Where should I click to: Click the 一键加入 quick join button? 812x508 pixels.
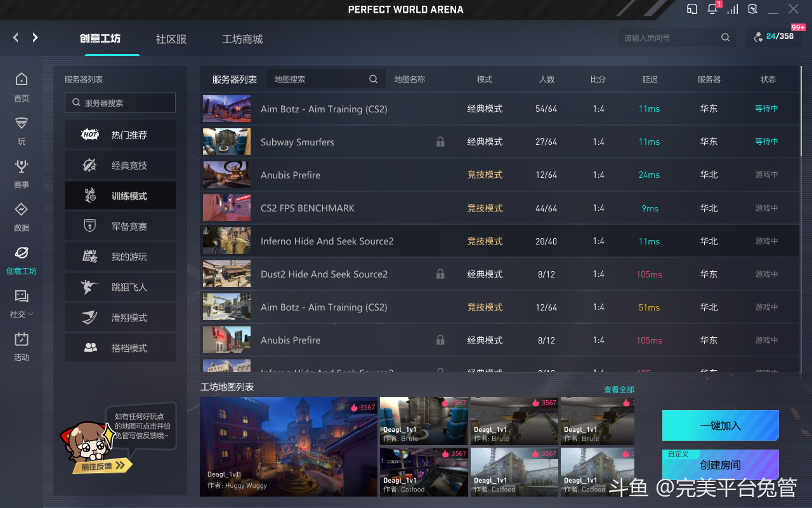click(720, 425)
